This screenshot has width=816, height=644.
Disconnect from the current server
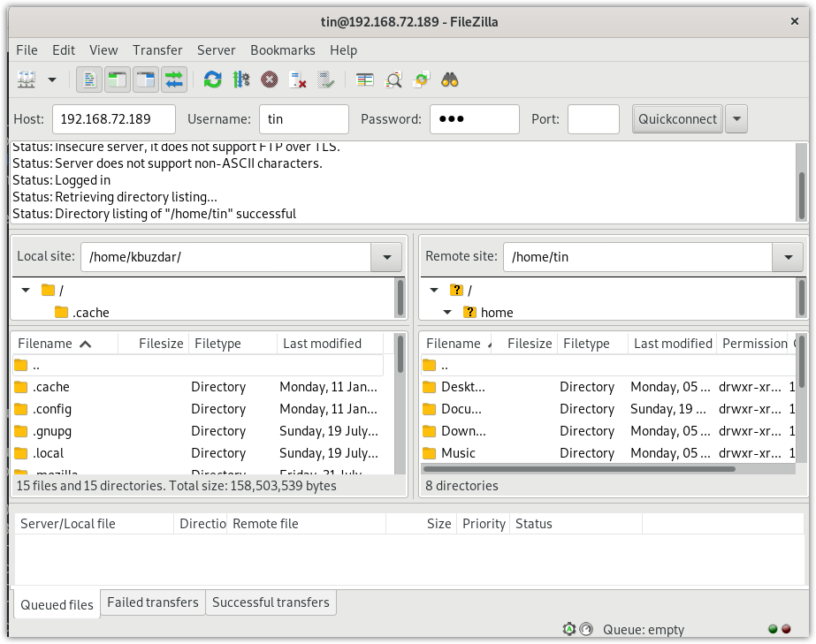point(298,80)
